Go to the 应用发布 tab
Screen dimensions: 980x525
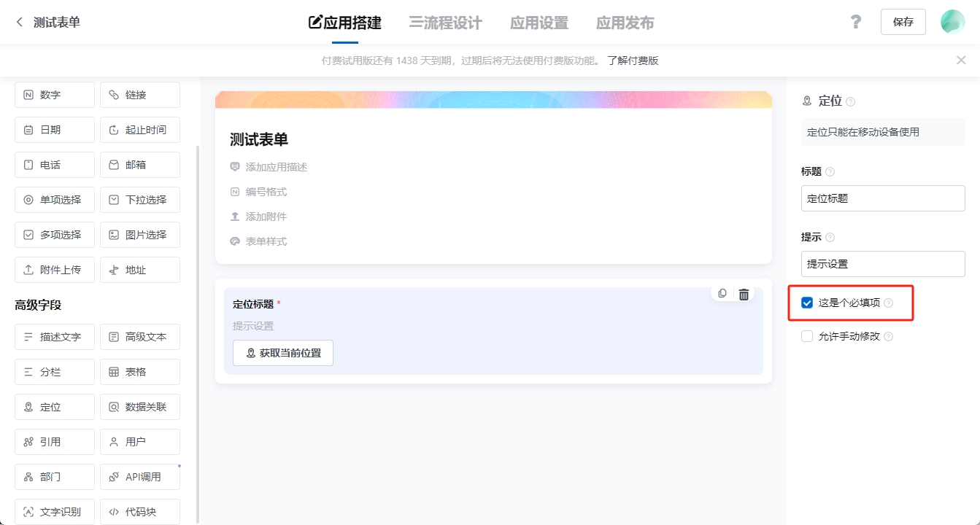tap(625, 22)
